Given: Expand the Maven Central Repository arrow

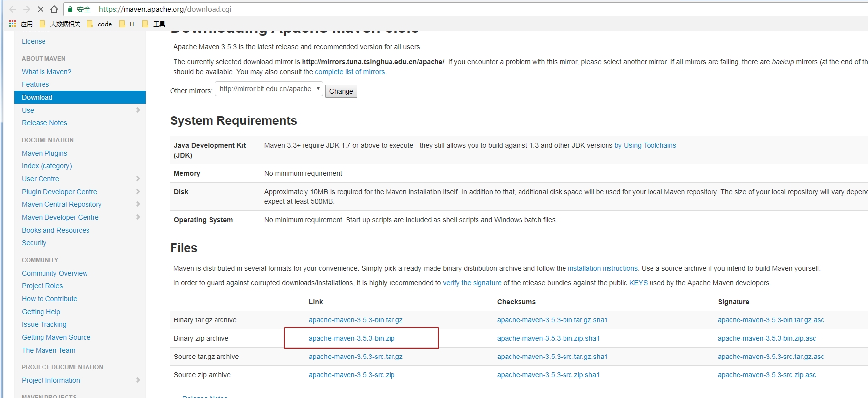Looking at the screenshot, I should pyautogui.click(x=138, y=204).
